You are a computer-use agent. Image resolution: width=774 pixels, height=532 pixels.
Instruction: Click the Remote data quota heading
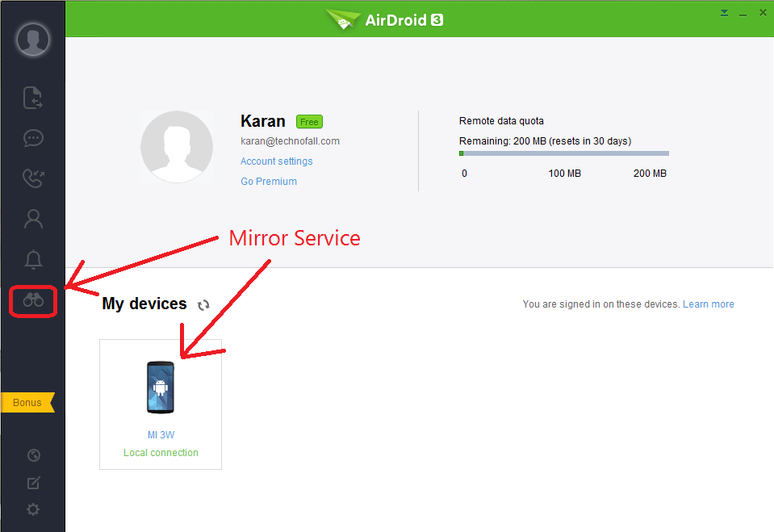501,120
